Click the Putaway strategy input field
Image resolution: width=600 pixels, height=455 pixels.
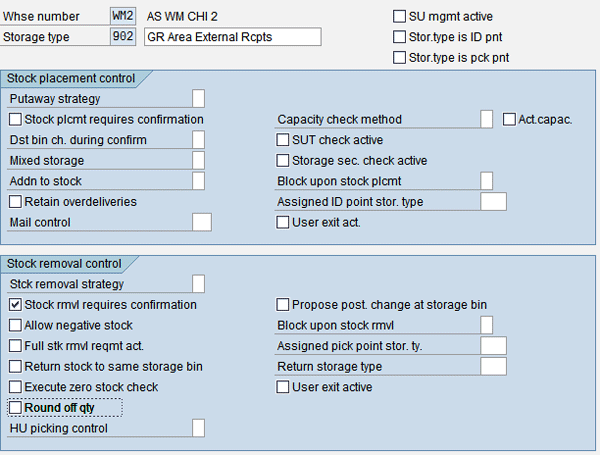coord(198,99)
